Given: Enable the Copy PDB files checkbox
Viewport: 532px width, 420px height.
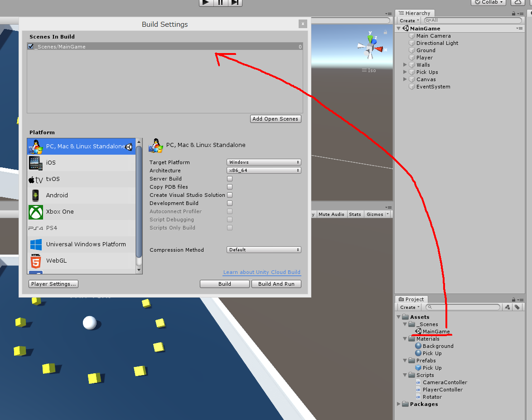Looking at the screenshot, I should (x=230, y=187).
